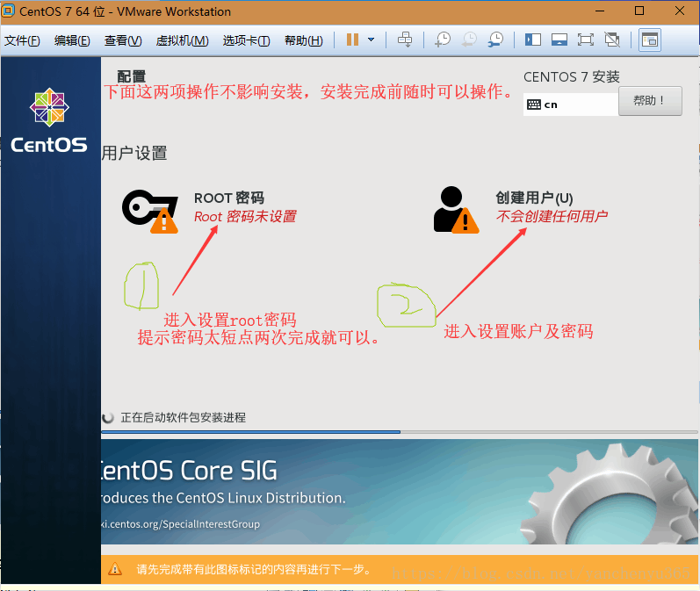
Task: Click the 'CENTOS 7 安装' heading text
Action: tap(572, 76)
